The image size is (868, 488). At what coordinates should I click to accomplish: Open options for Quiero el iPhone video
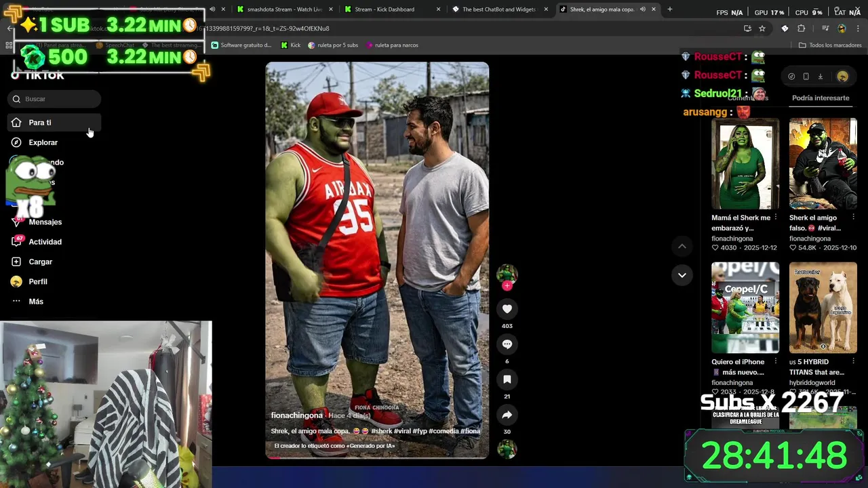click(776, 362)
